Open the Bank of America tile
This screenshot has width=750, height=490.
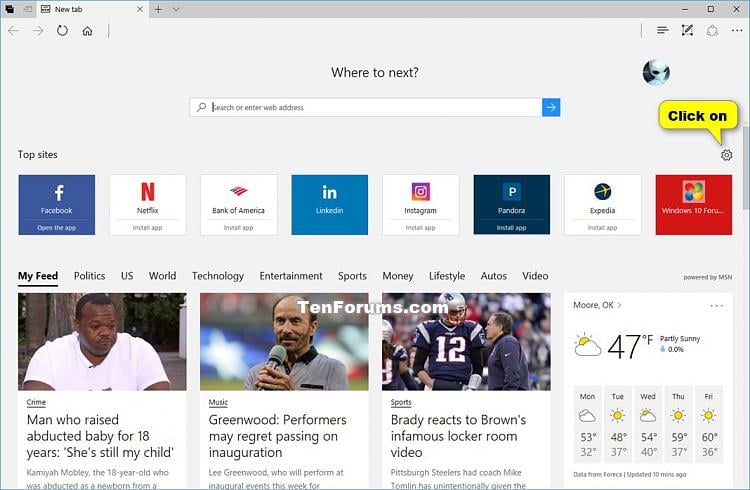click(x=239, y=205)
